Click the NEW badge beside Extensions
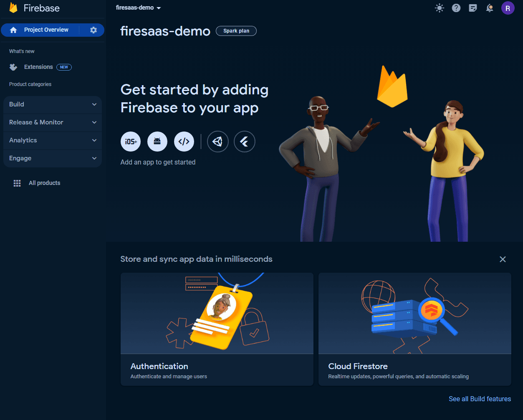523x420 pixels. point(64,67)
